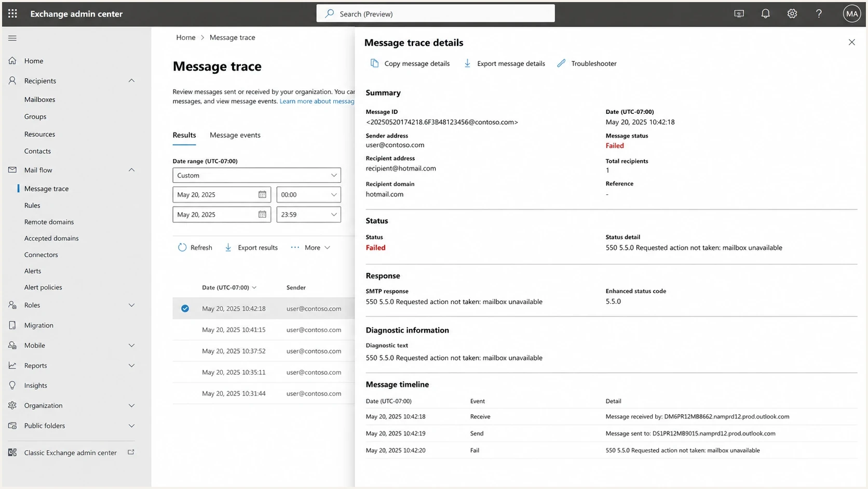The width and height of the screenshot is (868, 489).
Task: Collapse the Recipients section chevron
Action: 131,81
